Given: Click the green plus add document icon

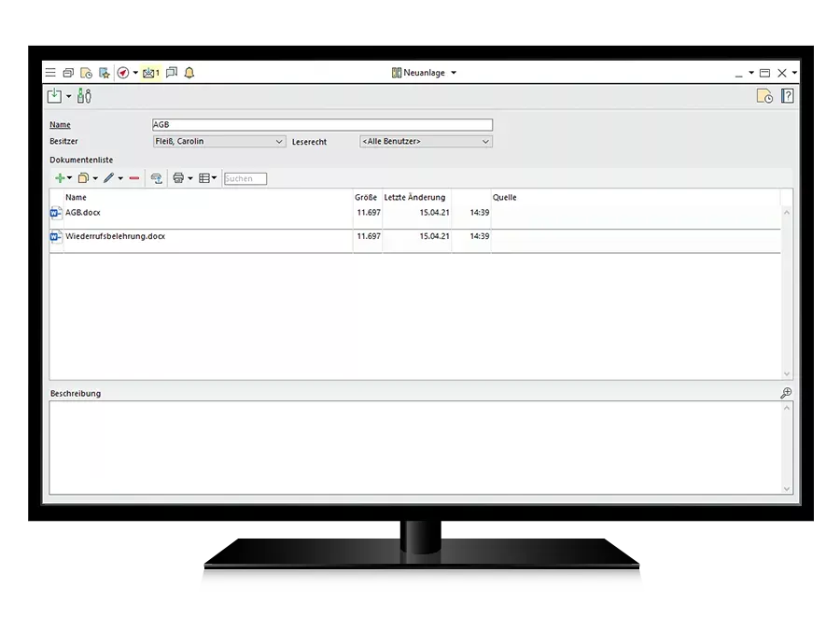Looking at the screenshot, I should 59,178.
